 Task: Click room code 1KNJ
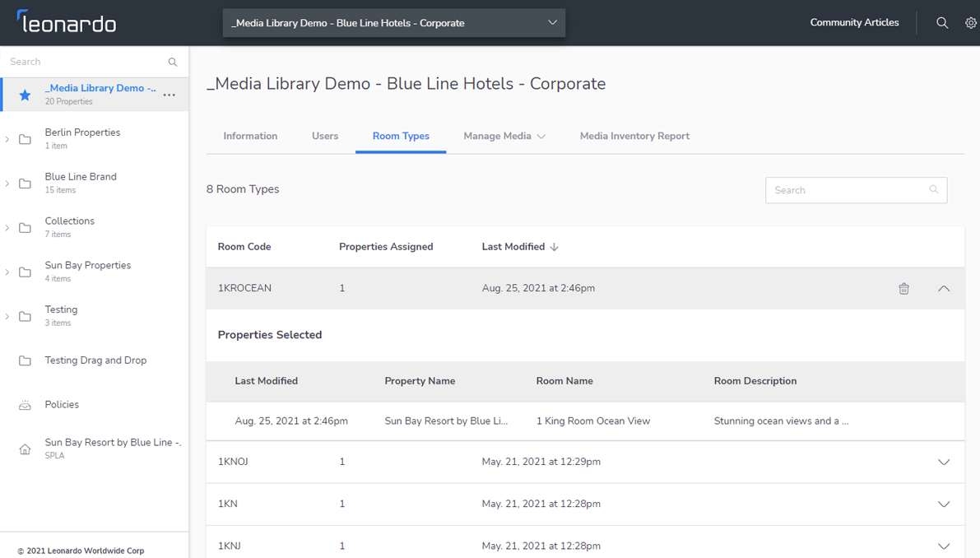(x=229, y=546)
